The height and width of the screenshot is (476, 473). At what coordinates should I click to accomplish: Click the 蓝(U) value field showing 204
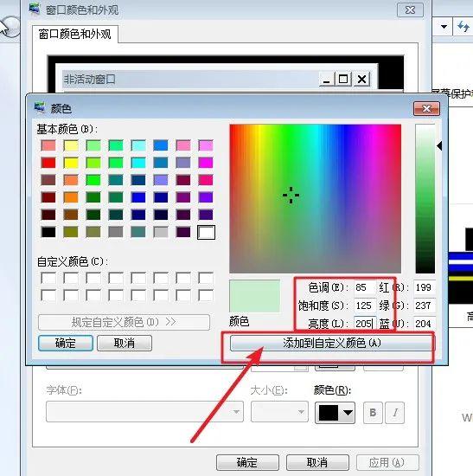[x=425, y=323]
